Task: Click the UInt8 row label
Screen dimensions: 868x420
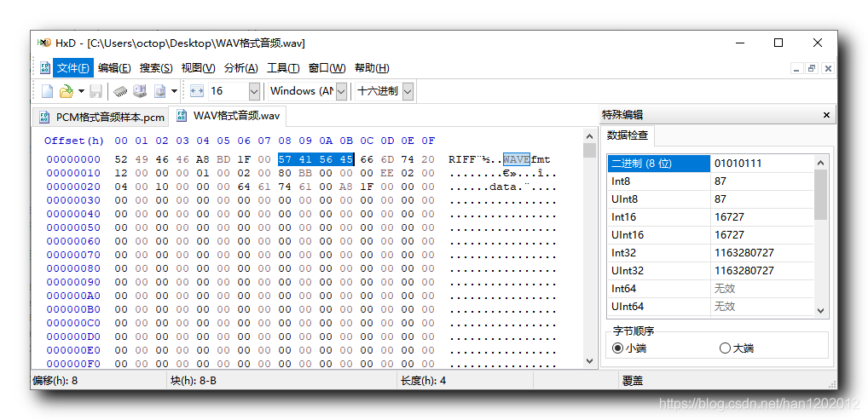Action: (624, 199)
